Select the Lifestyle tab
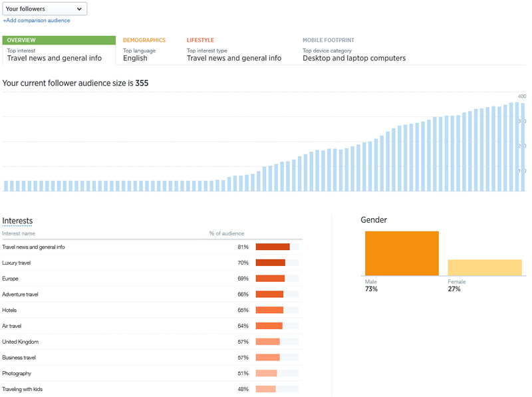 click(233, 50)
